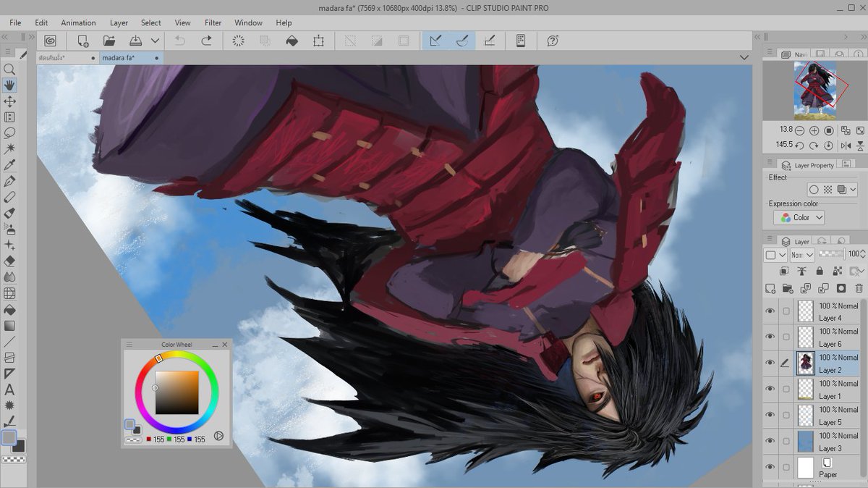Zoom out in Navigator panel
The image size is (868, 488).
pos(799,131)
